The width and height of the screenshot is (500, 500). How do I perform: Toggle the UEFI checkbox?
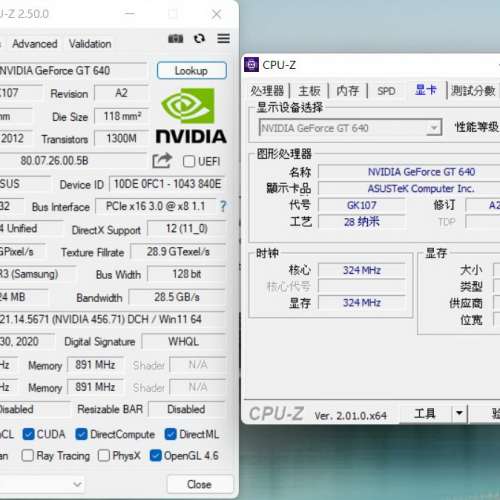click(189, 161)
